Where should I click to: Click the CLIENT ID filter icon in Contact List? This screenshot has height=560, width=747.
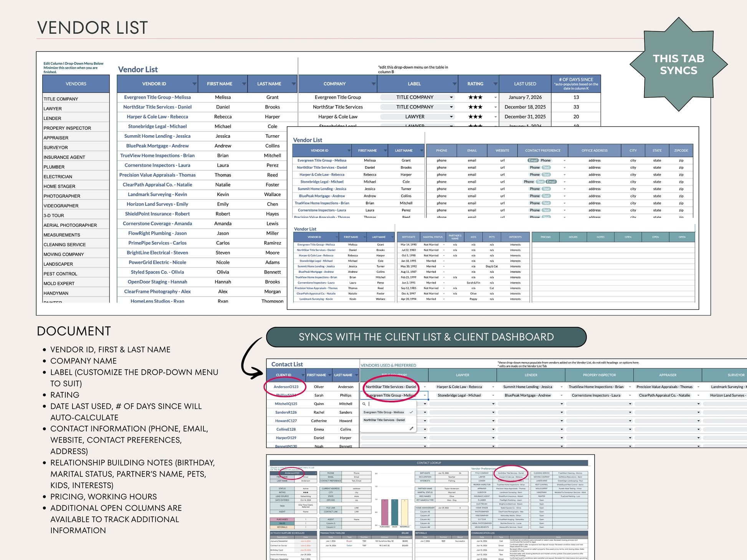303,375
